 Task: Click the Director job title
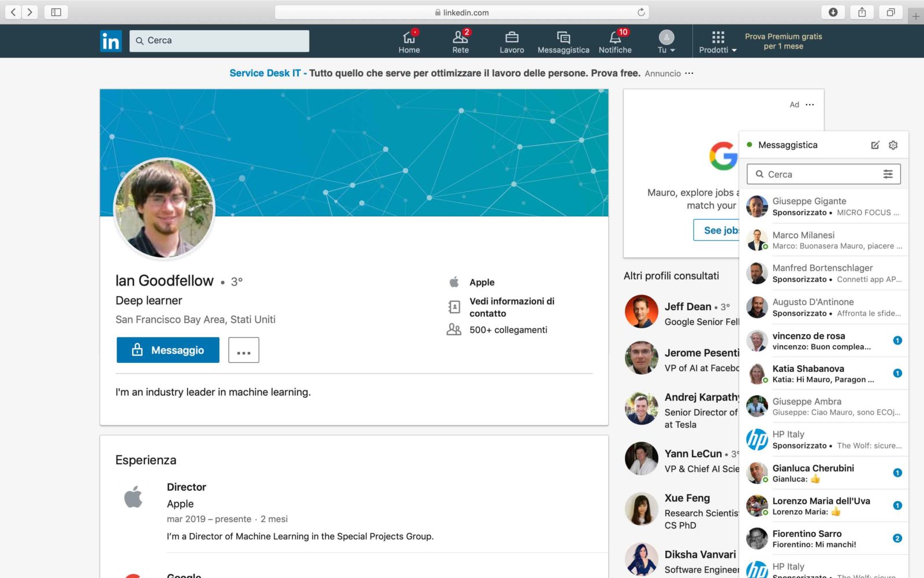click(187, 487)
